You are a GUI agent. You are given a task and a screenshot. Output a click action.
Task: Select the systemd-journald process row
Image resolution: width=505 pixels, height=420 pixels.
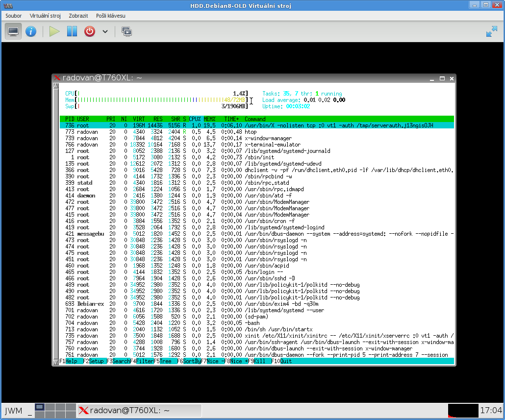click(257, 151)
